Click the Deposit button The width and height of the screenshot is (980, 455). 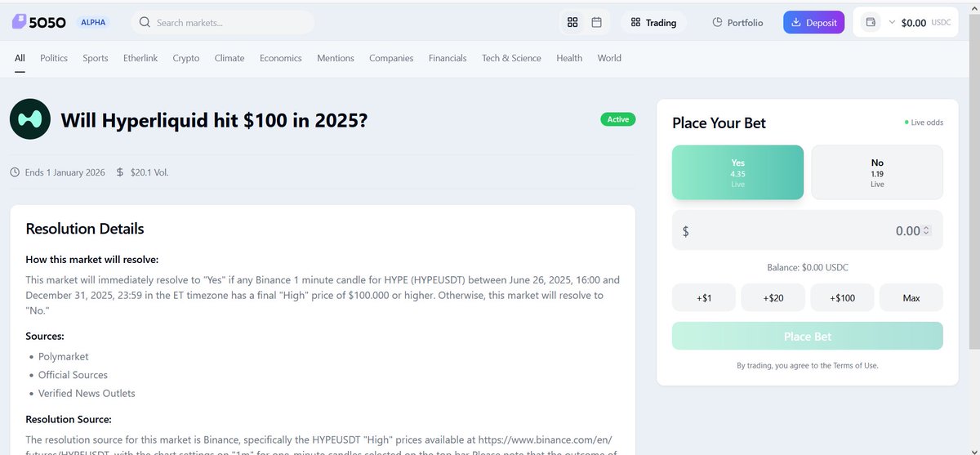pos(814,23)
